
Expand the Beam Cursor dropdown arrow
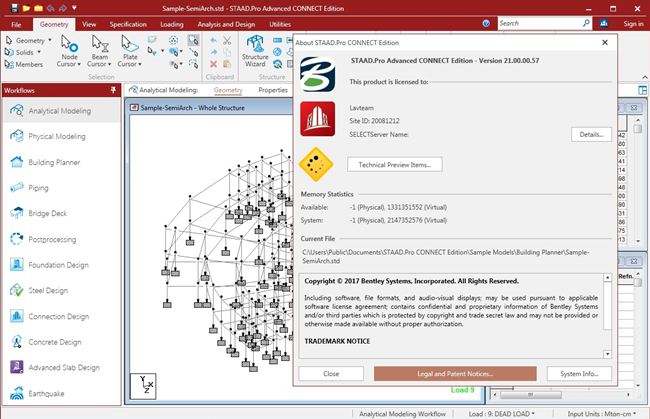point(109,64)
